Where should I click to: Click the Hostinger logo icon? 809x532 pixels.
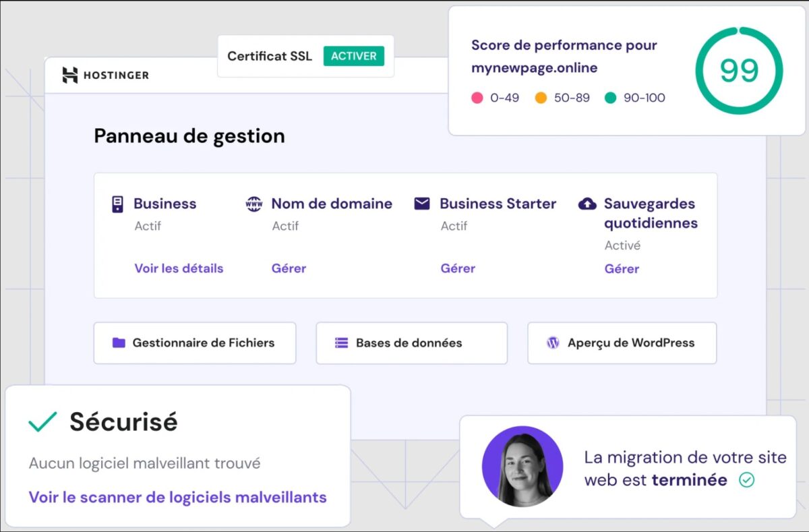(x=70, y=75)
